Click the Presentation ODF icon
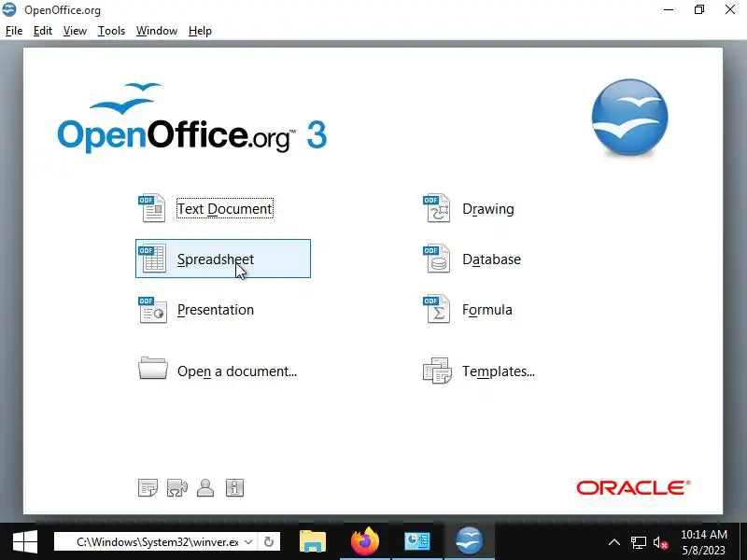The image size is (747, 560). click(152, 310)
